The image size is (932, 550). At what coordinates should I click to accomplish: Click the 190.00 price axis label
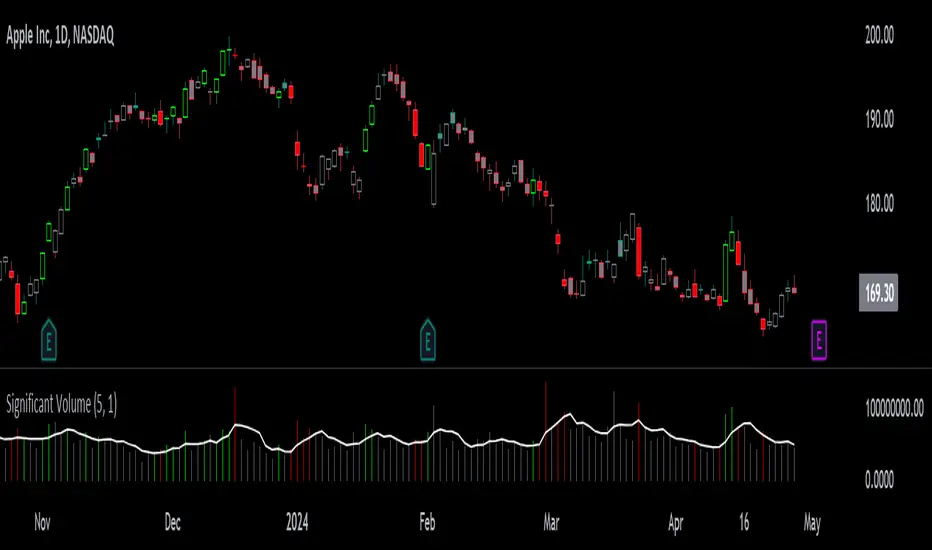879,120
